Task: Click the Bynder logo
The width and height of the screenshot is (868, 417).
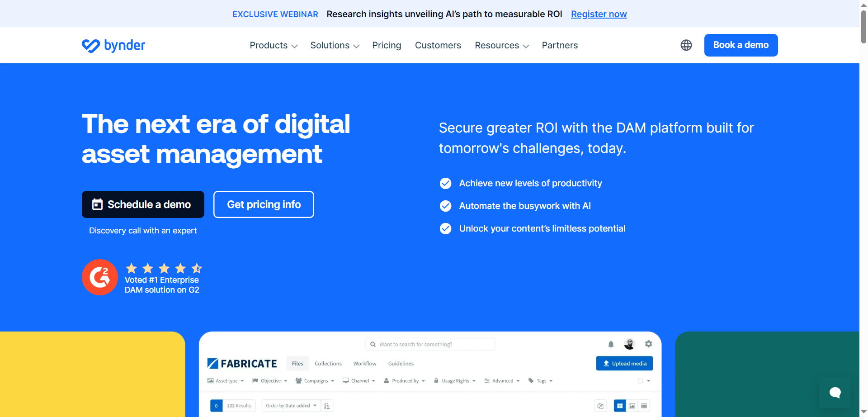Action: [x=113, y=45]
